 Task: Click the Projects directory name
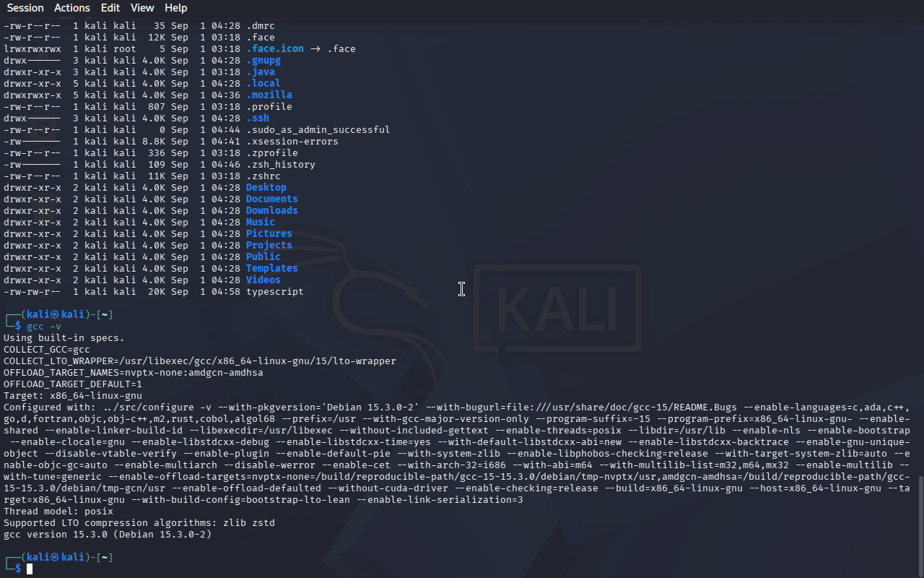click(269, 245)
